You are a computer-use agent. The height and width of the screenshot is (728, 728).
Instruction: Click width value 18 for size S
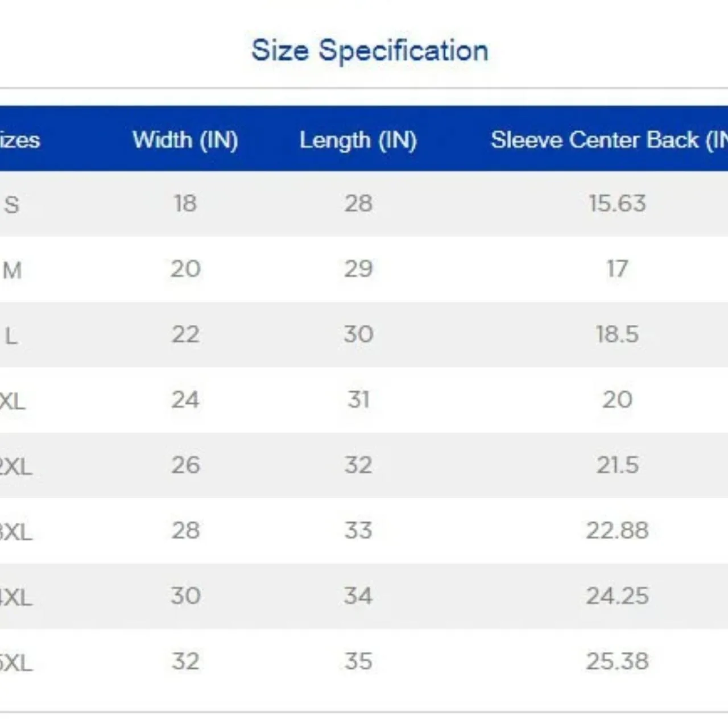[x=185, y=204]
